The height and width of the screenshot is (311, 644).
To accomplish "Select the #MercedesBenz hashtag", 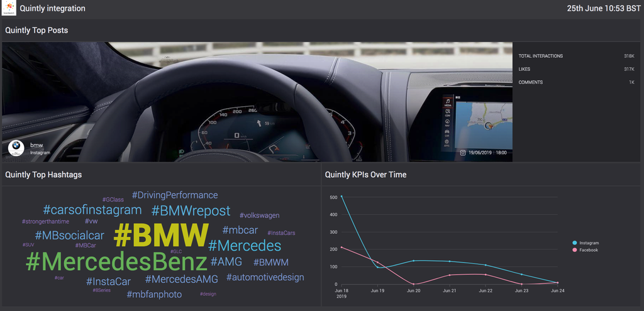I will pos(116,261).
